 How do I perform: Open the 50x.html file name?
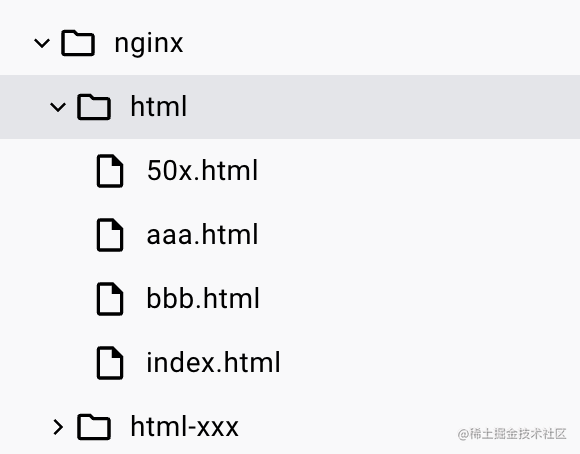[x=202, y=170]
